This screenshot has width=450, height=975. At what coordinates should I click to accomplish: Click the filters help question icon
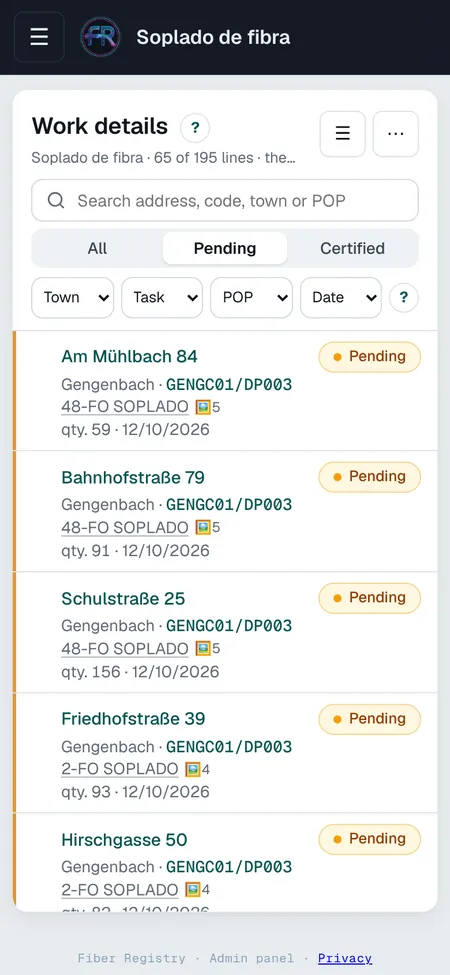coord(404,297)
